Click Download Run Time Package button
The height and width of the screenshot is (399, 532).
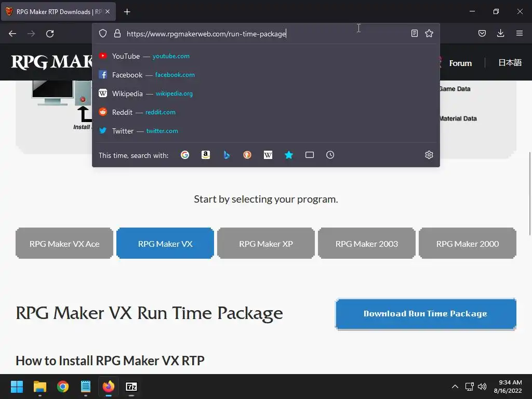[425, 314]
